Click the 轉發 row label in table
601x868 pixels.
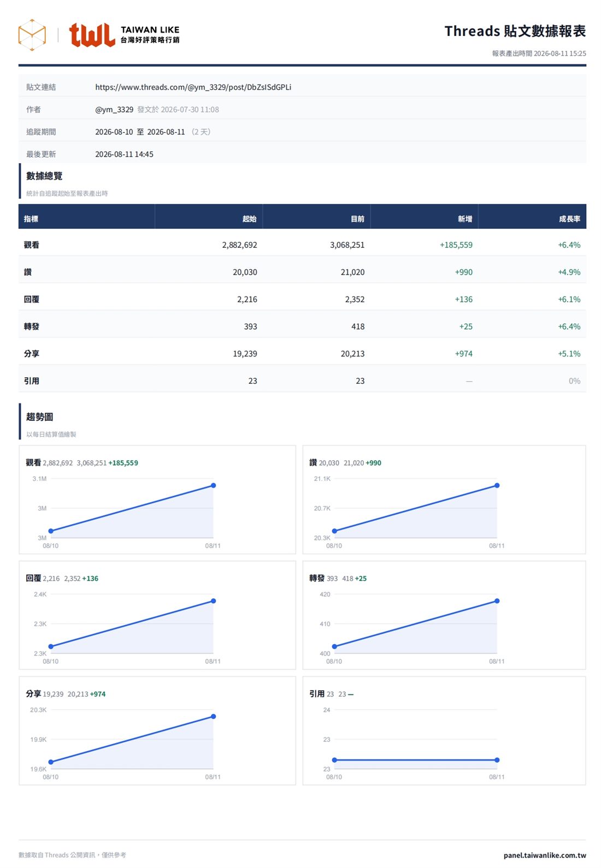click(32, 326)
